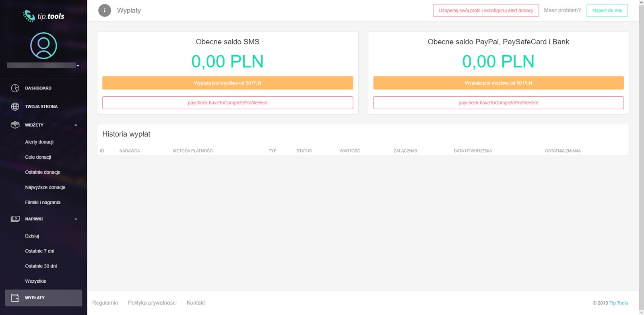Open the username dropdown arrow
The height and width of the screenshot is (315, 644).
click(x=78, y=66)
